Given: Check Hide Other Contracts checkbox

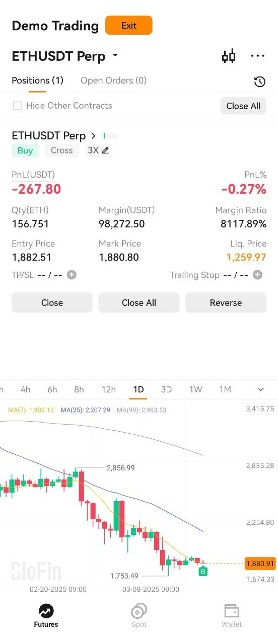Looking at the screenshot, I should click(x=18, y=106).
